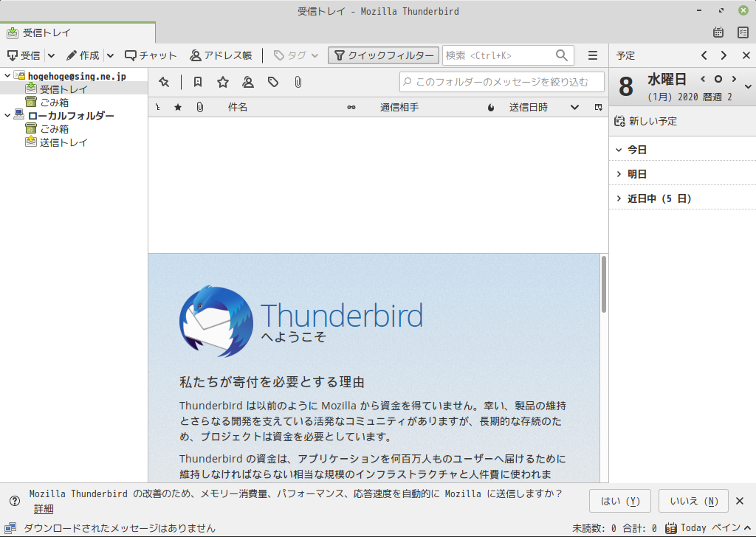756x537 pixels.
Task: Open the 詳細 details link
Action: [x=44, y=508]
